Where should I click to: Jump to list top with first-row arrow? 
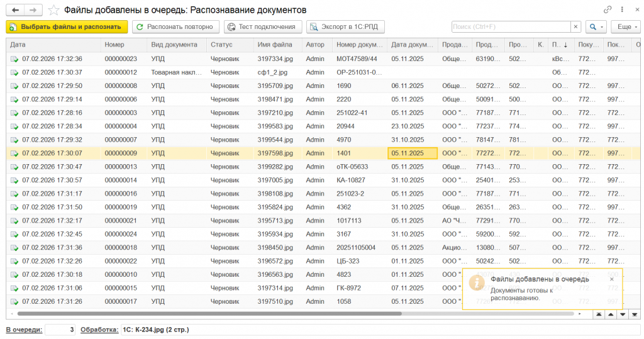pos(598,313)
